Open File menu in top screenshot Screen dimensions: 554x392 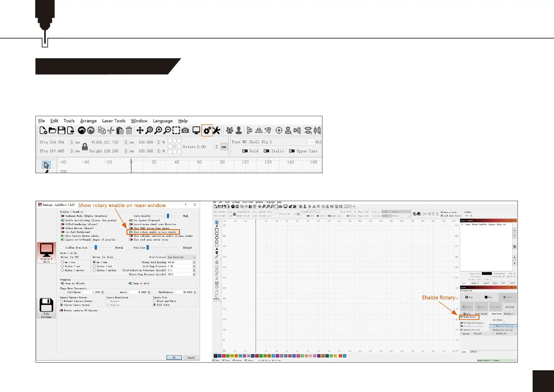(x=41, y=121)
